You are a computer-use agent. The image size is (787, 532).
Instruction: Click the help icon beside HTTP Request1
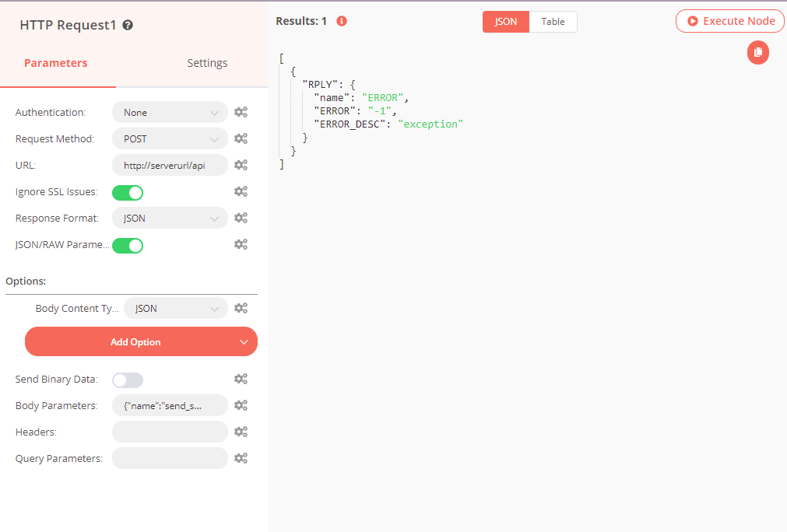[128, 25]
